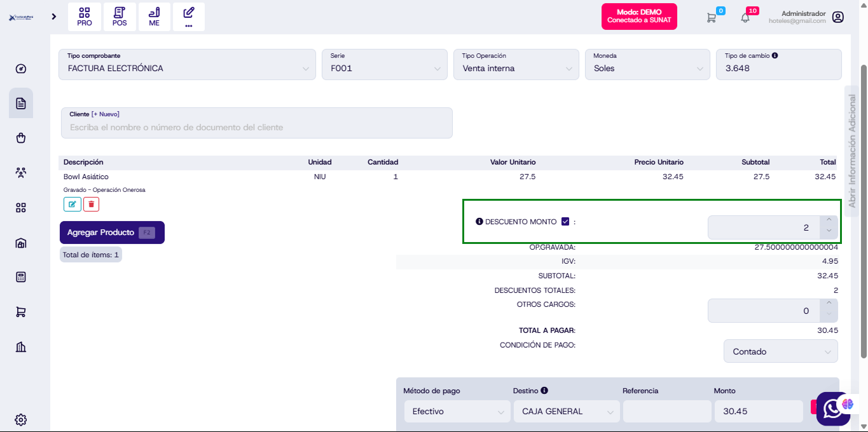
Task: Switch to the POS shortcut tab
Action: pos(120,17)
